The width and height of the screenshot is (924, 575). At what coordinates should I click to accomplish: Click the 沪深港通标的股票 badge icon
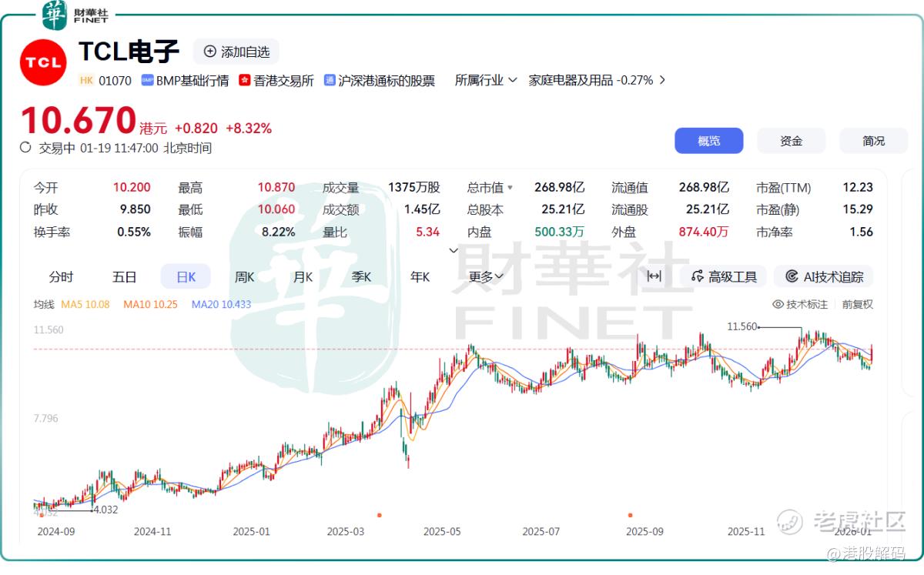pyautogui.click(x=330, y=80)
